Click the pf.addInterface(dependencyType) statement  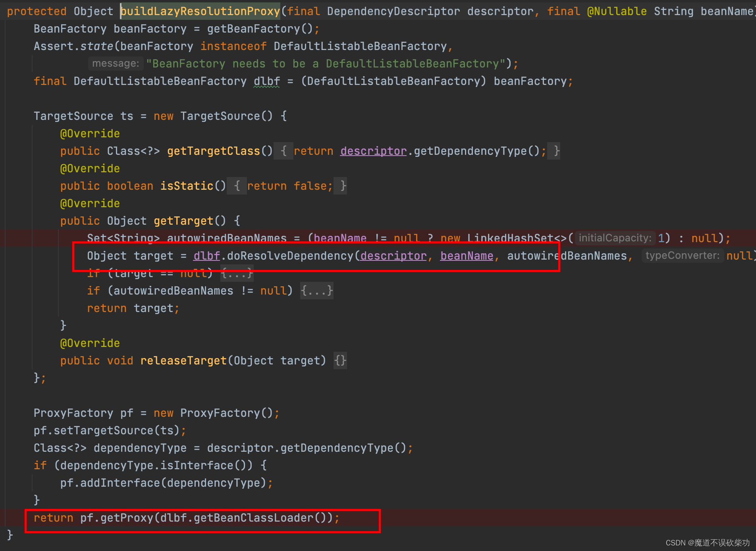coord(166,483)
